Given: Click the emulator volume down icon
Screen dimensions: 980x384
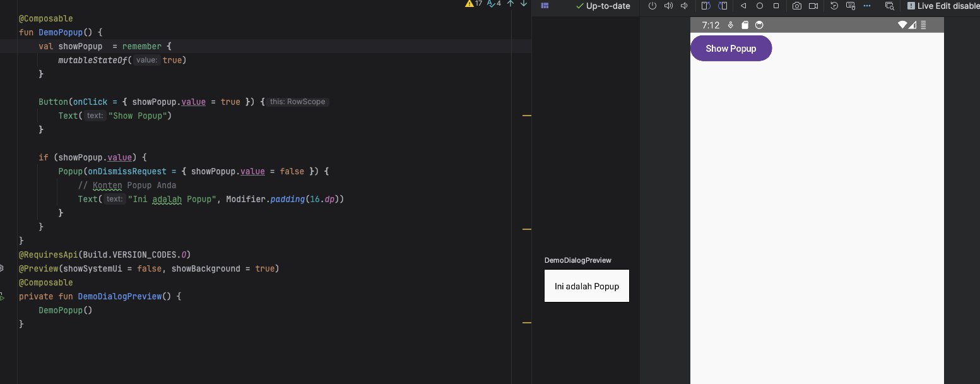Looking at the screenshot, I should click(684, 6).
